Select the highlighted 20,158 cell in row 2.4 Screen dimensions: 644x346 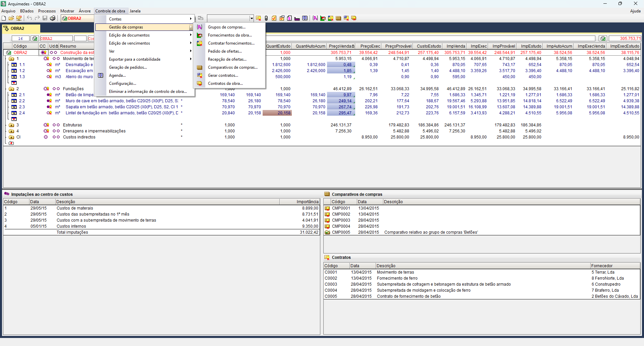tap(277, 113)
